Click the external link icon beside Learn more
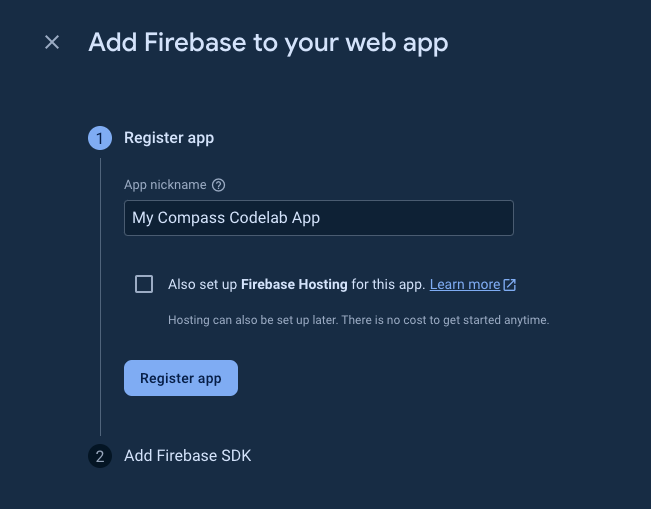This screenshot has width=651, height=509. point(510,285)
